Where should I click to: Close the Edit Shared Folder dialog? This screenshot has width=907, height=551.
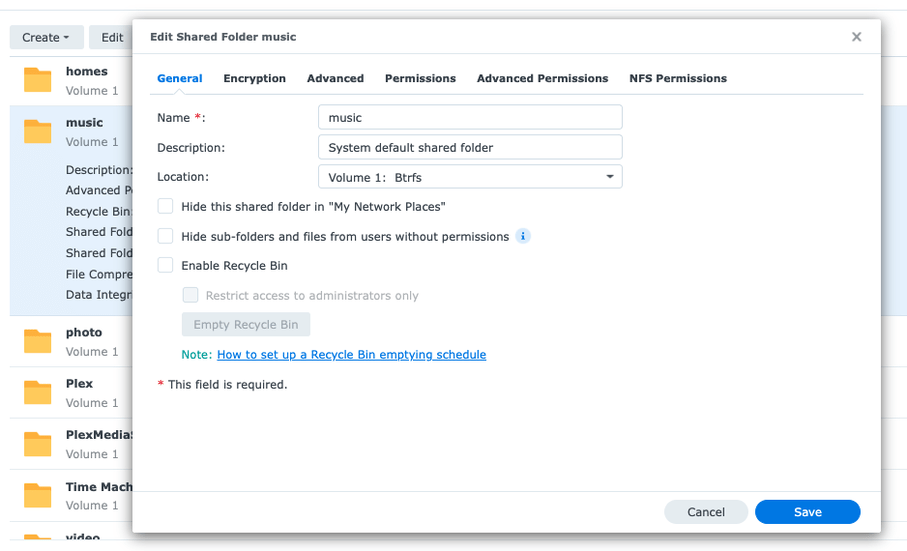pos(856,37)
